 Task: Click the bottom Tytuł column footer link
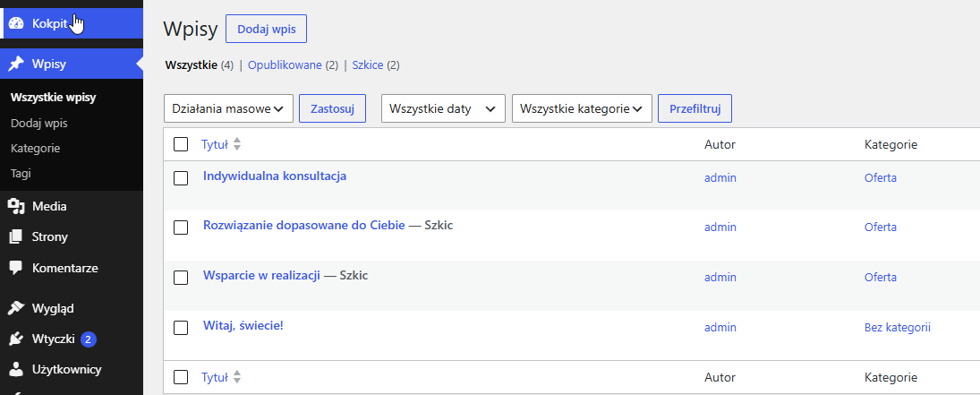(215, 377)
